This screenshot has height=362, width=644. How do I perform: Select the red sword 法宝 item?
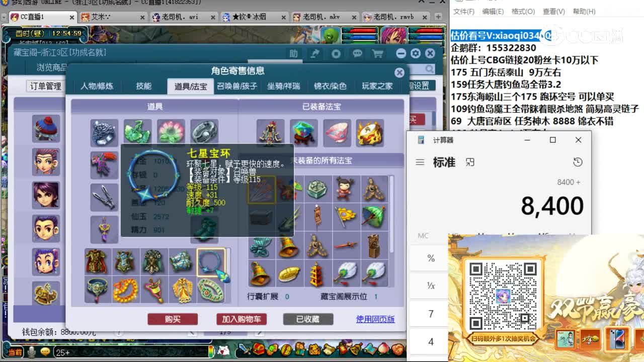(x=346, y=245)
